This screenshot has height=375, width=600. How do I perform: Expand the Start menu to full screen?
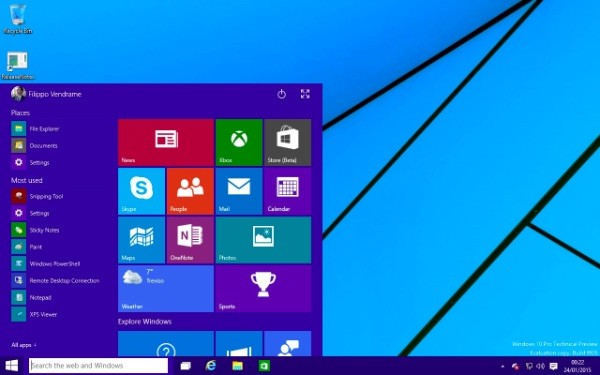(x=305, y=94)
